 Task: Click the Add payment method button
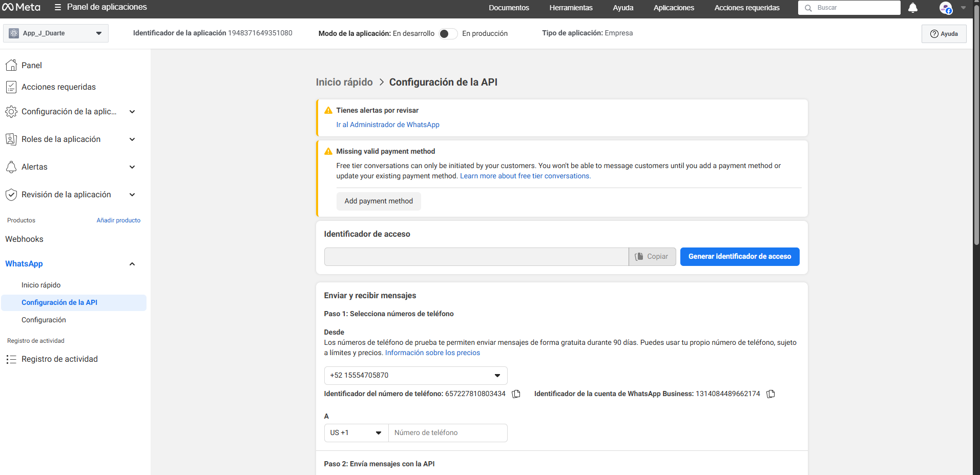point(379,201)
